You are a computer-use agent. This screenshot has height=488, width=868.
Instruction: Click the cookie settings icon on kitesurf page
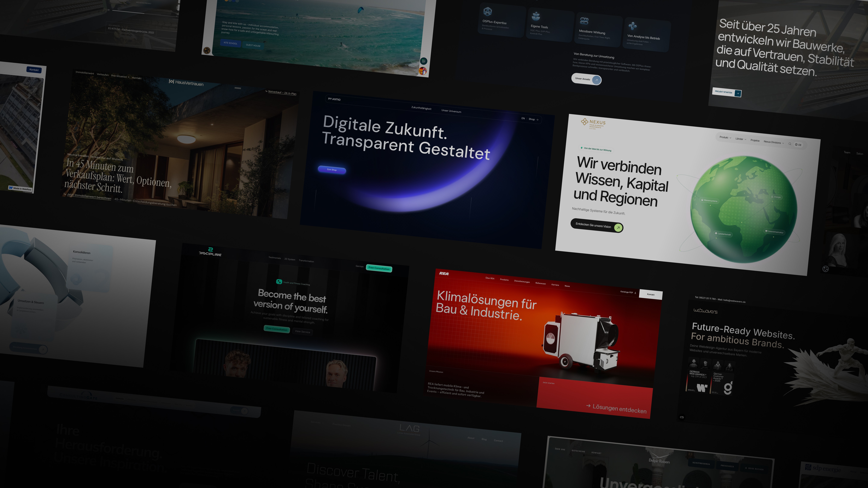pos(207,50)
